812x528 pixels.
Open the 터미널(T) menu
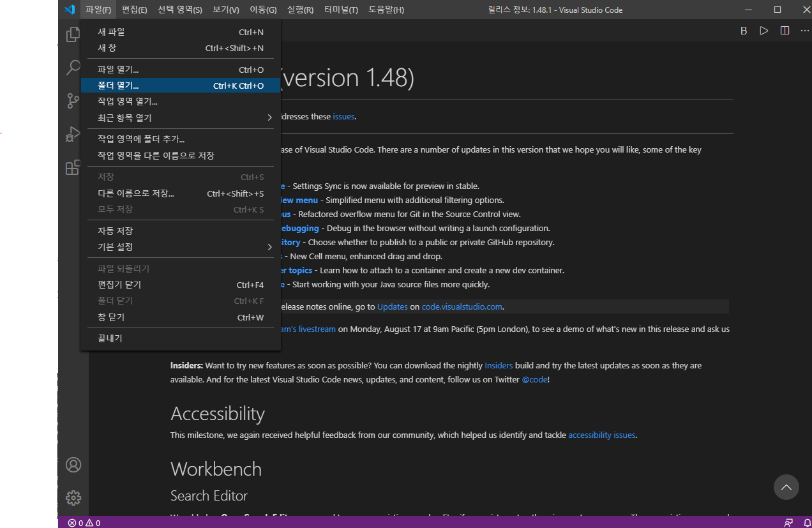pyautogui.click(x=341, y=10)
